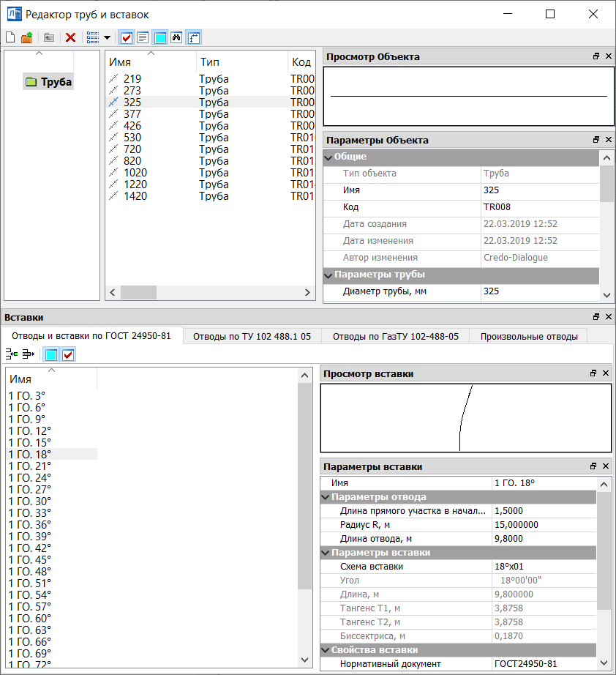Close the Вставки panel
This screenshot has width=616, height=675.
pyautogui.click(x=609, y=317)
